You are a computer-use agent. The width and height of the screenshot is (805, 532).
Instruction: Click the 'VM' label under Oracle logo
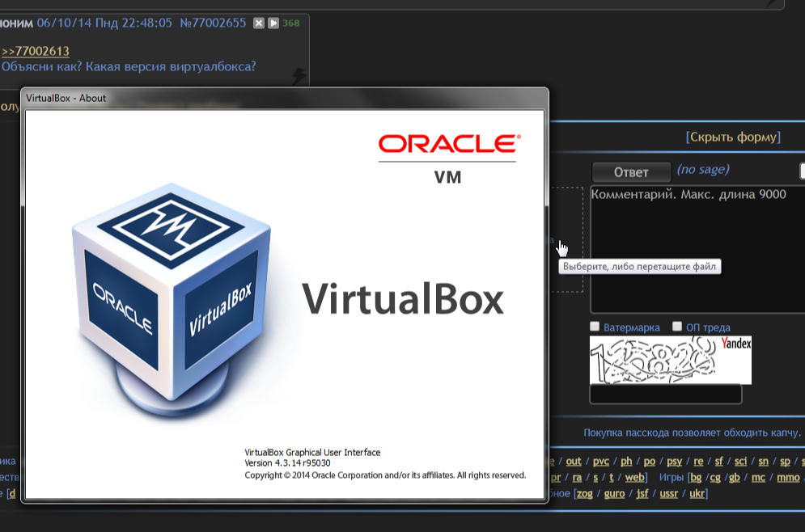[x=447, y=178]
